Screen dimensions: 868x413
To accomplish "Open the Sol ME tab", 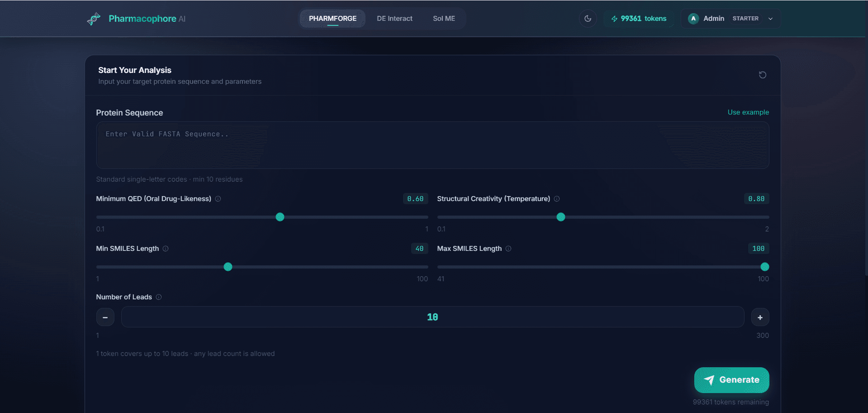I will pos(444,19).
